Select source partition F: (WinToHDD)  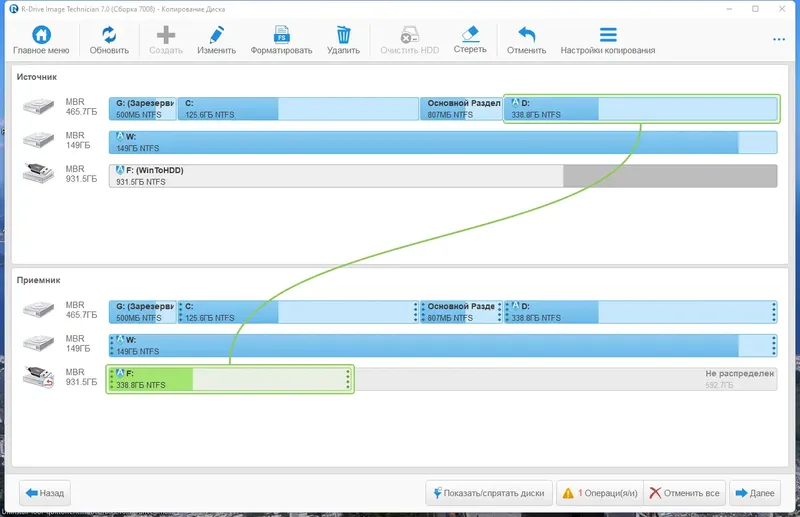(443, 176)
